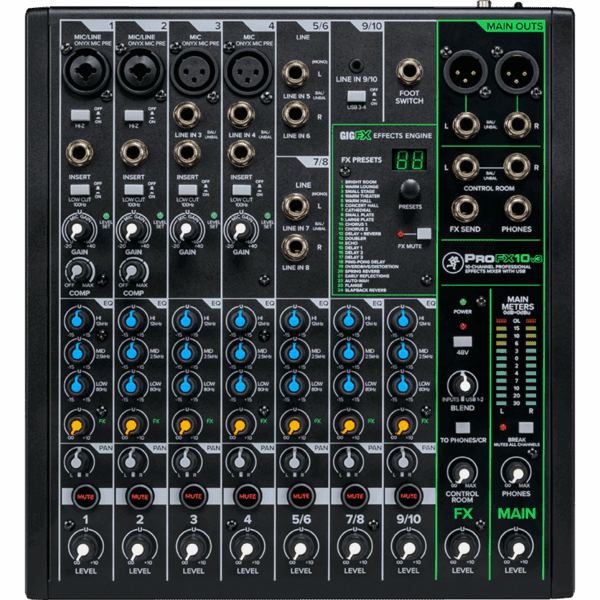
Task: Click the Foot Switch jack
Action: pyautogui.click(x=409, y=73)
